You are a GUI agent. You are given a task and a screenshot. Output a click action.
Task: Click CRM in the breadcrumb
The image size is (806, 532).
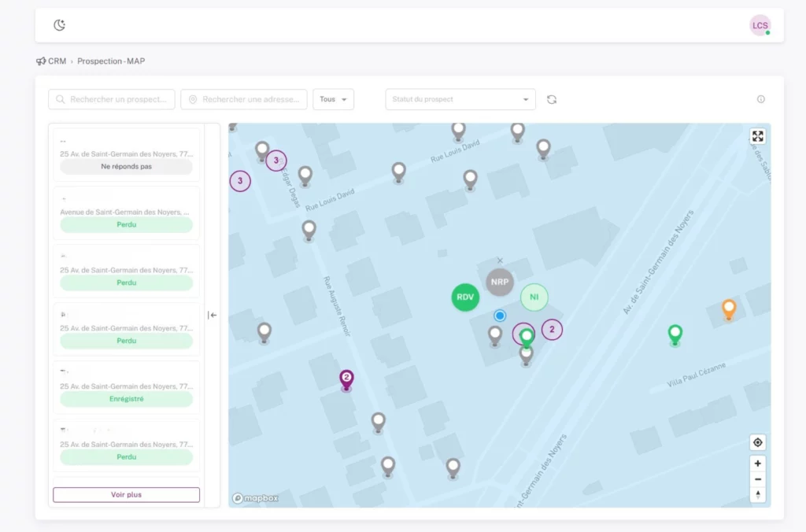point(57,61)
